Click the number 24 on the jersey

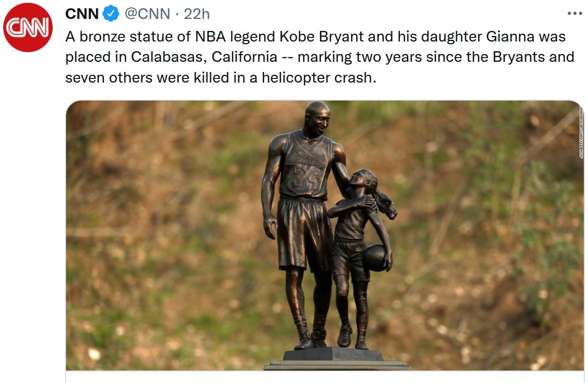305,179
